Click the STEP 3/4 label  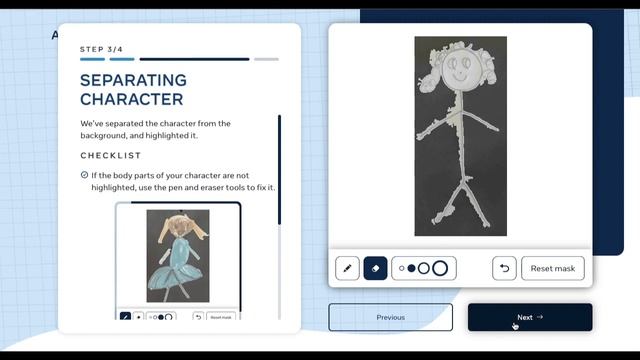101,49
